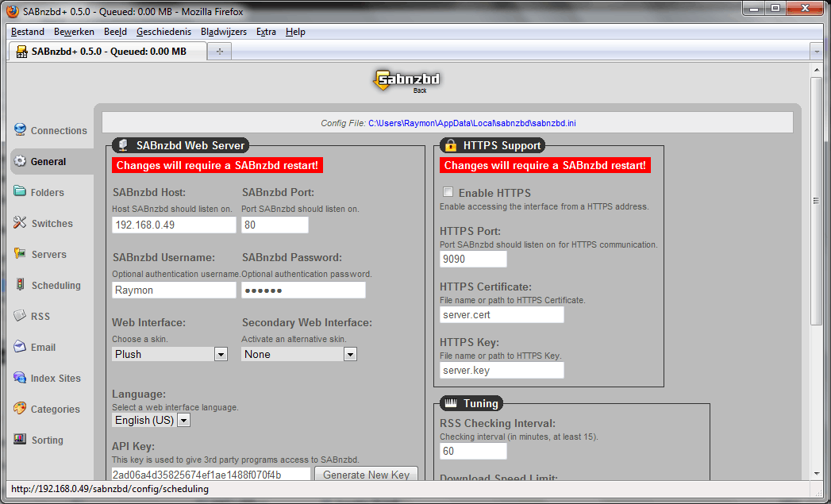Open the list all tabs dropdown
The width and height of the screenshot is (831, 504).
(x=817, y=52)
